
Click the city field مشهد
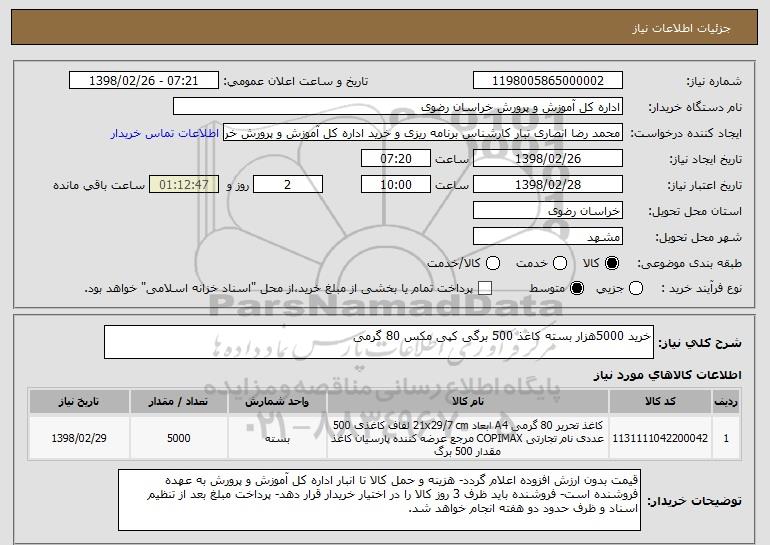[548, 237]
